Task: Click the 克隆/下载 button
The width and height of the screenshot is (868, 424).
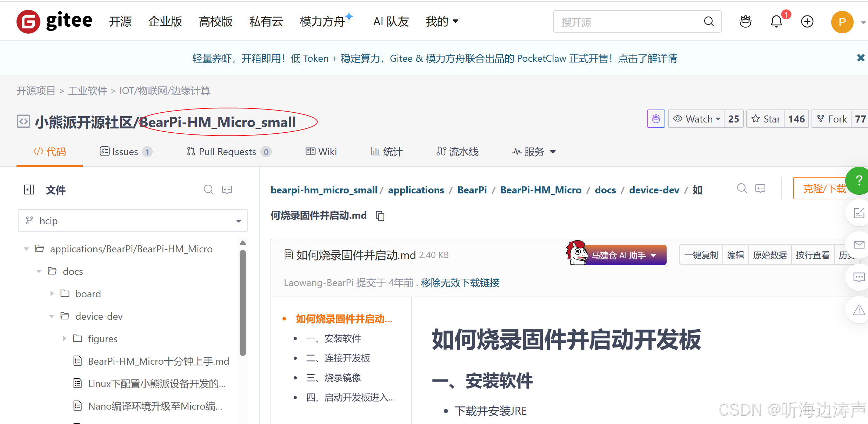Action: coord(824,188)
